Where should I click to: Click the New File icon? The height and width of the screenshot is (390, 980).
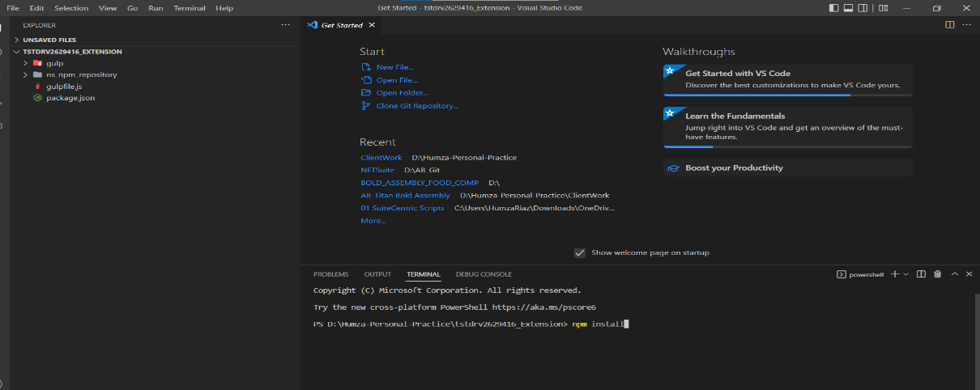point(367,67)
